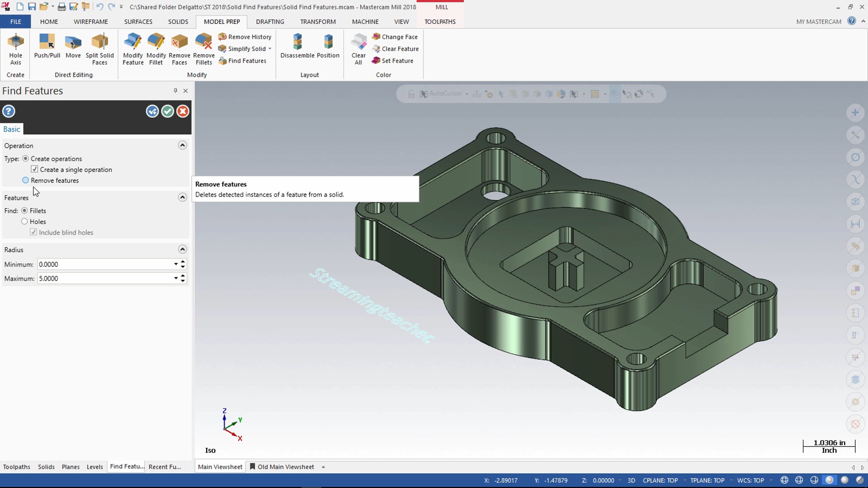
Task: Click the red Cancel button in Find Features
Action: (183, 112)
